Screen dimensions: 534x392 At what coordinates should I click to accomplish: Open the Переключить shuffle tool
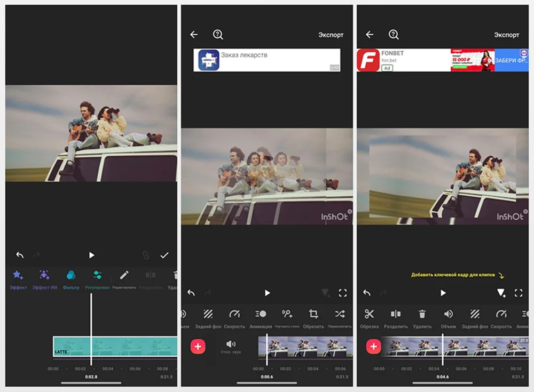340,314
